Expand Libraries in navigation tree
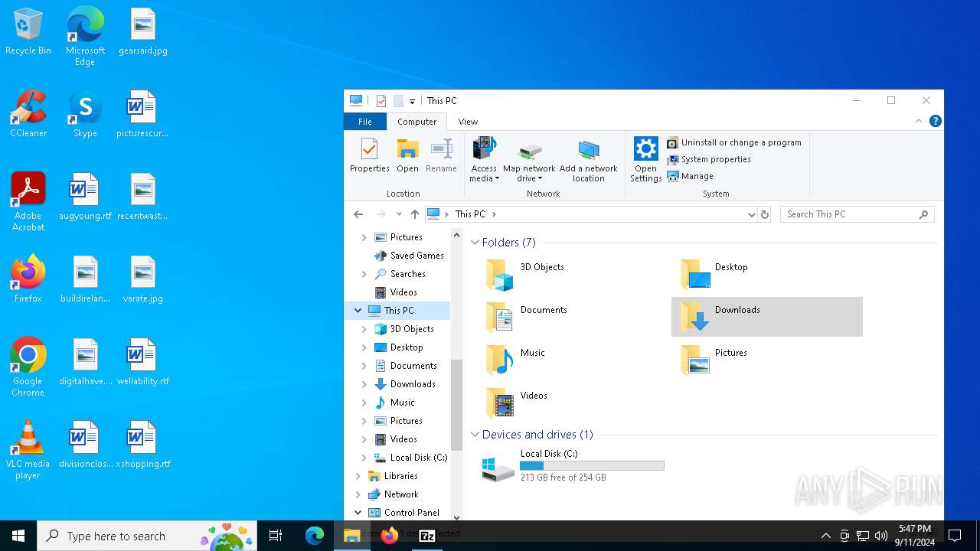Screen dimensions: 980x551 coord(358,476)
